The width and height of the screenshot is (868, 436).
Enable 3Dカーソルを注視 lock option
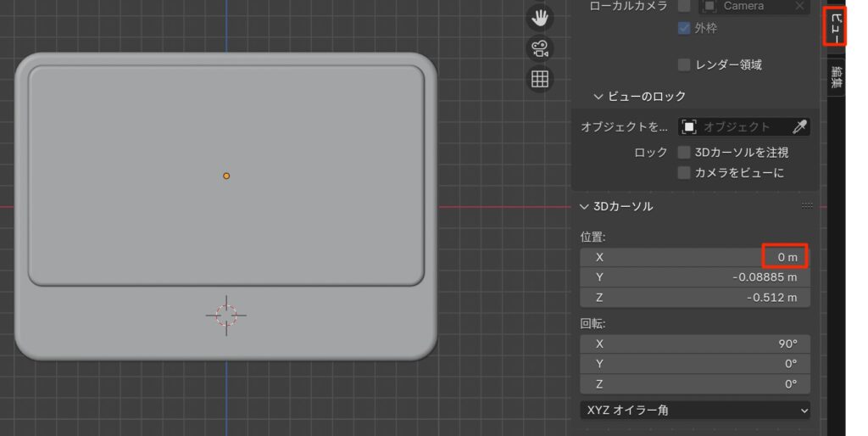[684, 153]
